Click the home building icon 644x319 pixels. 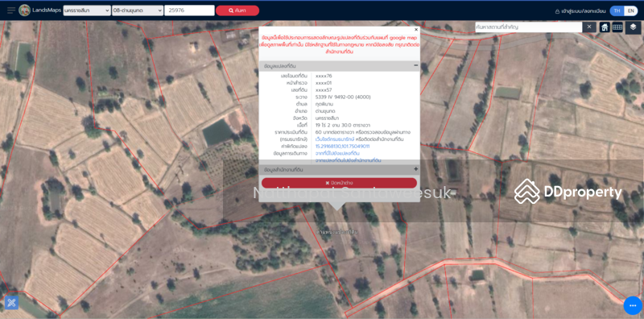tap(605, 27)
